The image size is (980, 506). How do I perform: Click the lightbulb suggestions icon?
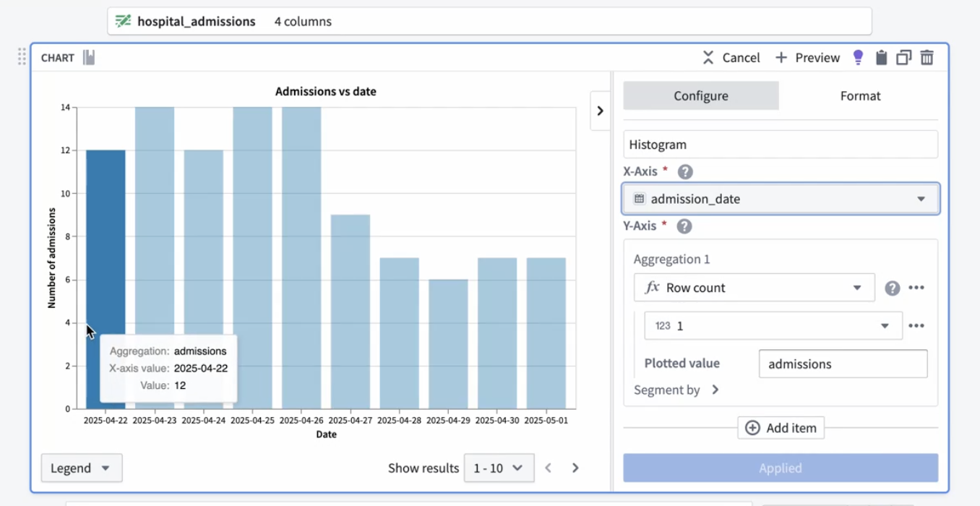[858, 58]
